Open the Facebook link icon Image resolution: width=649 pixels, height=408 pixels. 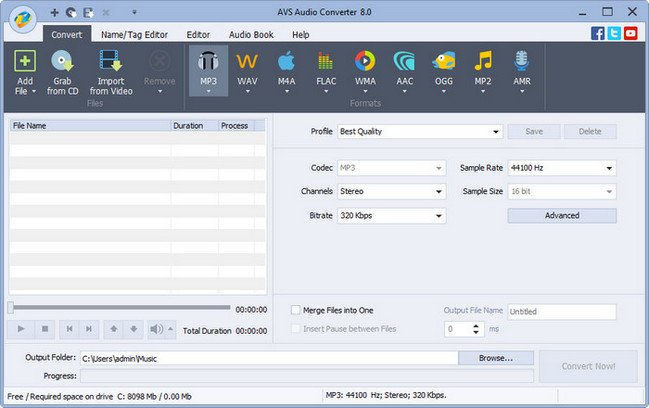click(598, 33)
